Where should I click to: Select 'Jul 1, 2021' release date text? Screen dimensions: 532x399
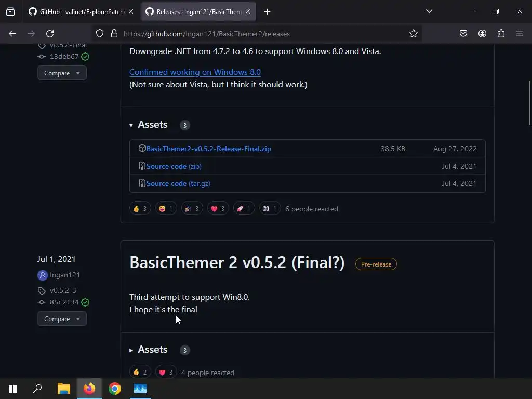click(x=56, y=259)
